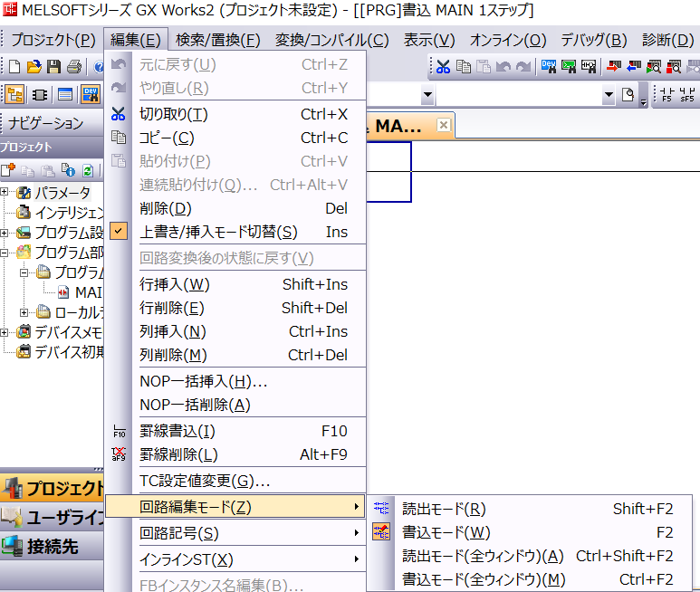700x592 pixels.
Task: Click the parallel contact sF5 ladder symbol
Action: [x=687, y=94]
